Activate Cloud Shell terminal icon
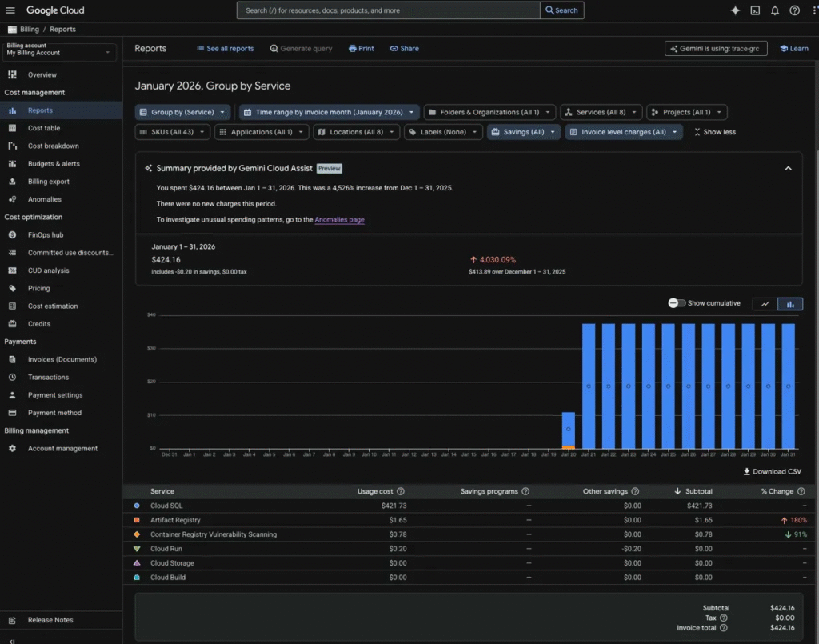 (755, 10)
